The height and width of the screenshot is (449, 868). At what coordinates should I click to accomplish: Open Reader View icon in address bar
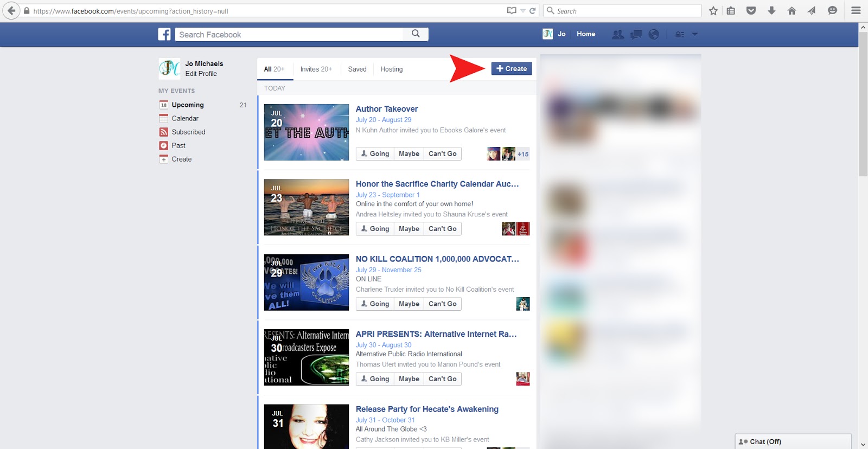[x=512, y=11]
